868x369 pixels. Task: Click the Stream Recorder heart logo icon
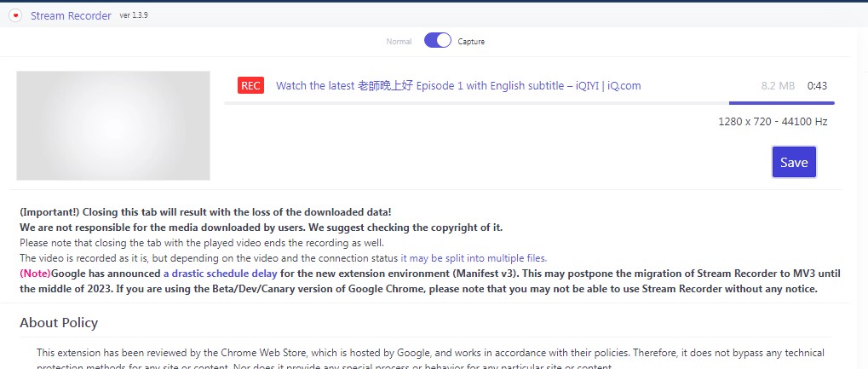coord(15,15)
